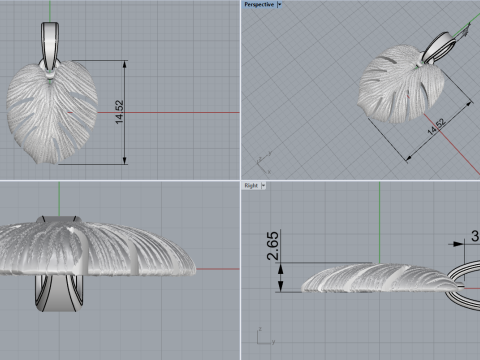
Task: Click the Perspective viewport title label
Action: coord(259,4)
